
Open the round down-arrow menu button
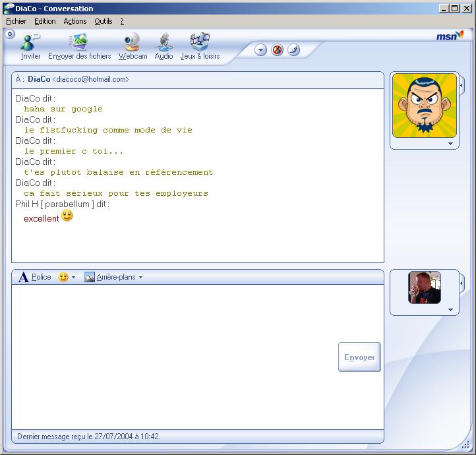click(x=260, y=49)
